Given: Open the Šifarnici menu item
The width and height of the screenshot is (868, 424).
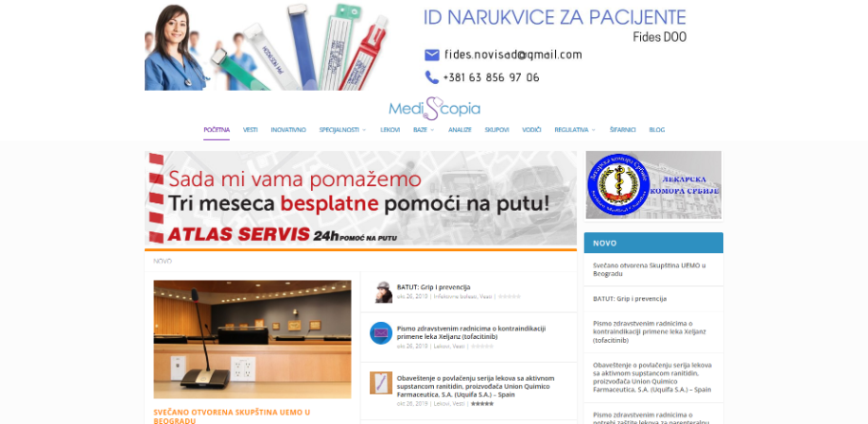Looking at the screenshot, I should point(623,130).
